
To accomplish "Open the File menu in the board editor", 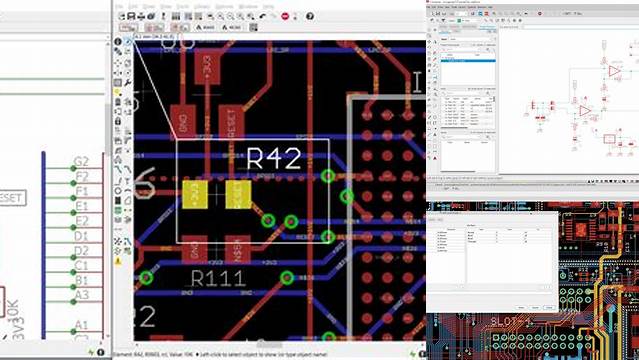I will click(119, 6).
